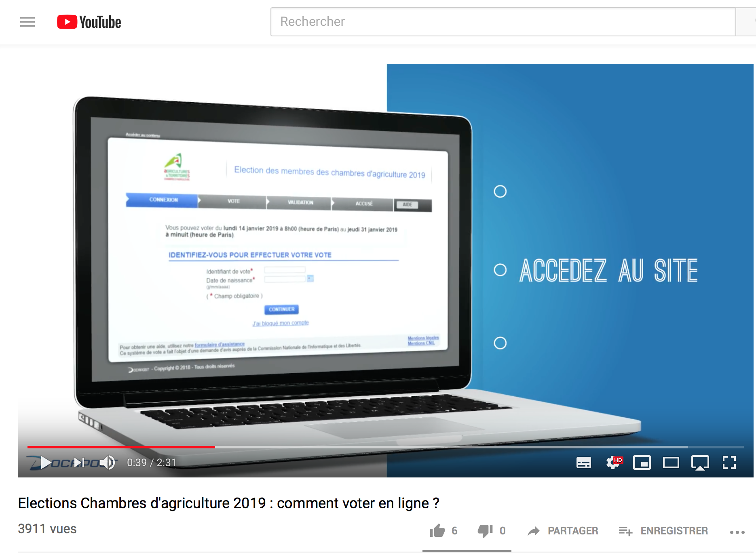
Task: Go to YouTube home via logo
Action: point(89,22)
